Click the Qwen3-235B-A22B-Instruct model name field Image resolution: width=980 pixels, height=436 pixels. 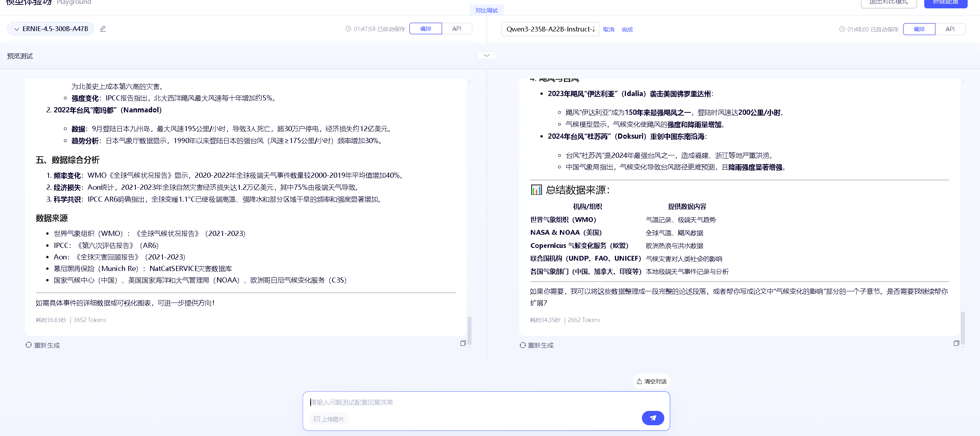(x=550, y=29)
